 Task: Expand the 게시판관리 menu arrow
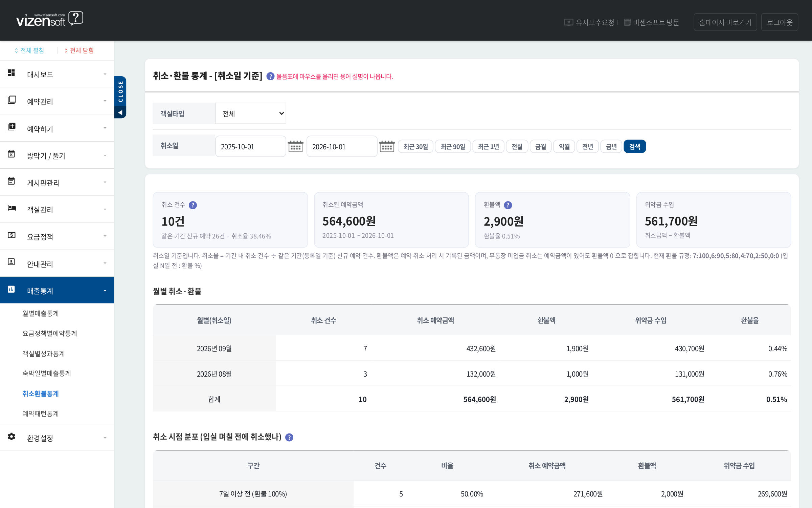pos(105,182)
